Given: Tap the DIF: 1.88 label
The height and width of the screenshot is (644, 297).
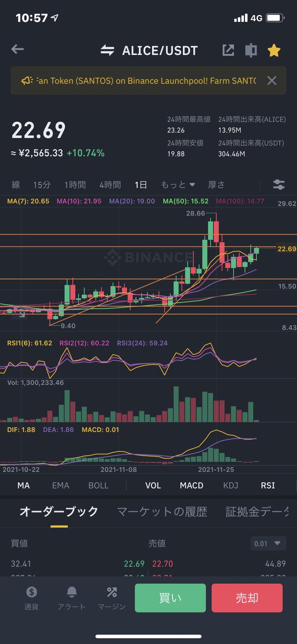Looking at the screenshot, I should coord(23,430).
